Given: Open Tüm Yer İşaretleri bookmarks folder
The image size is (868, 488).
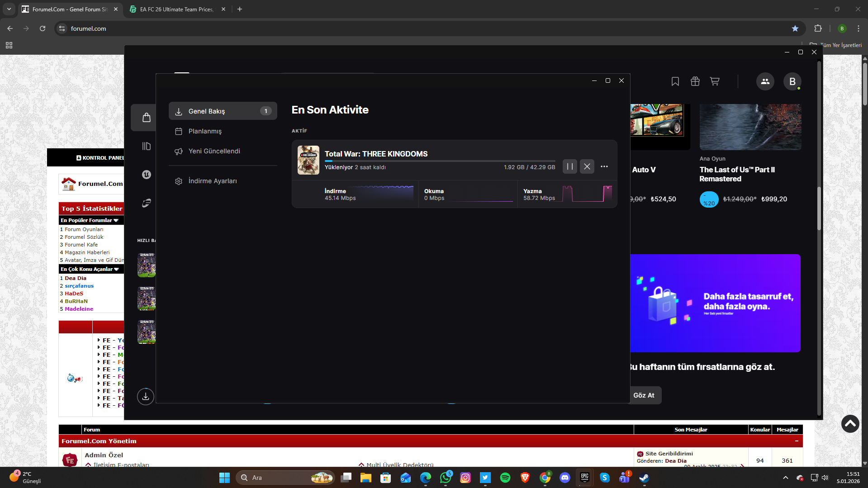Looking at the screenshot, I should coord(836,45).
